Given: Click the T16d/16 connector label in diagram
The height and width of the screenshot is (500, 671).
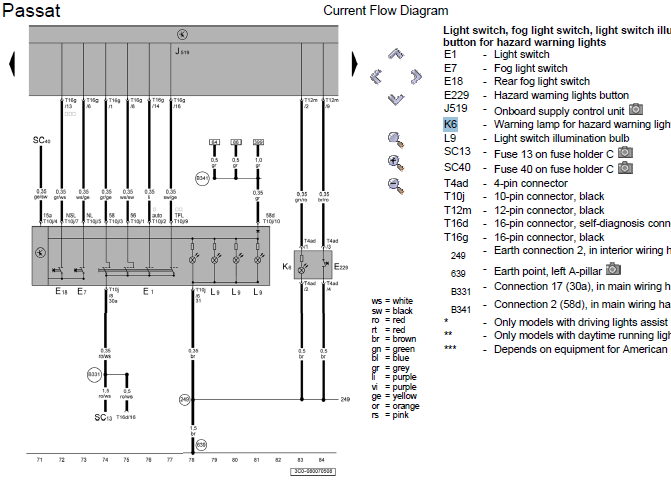Looking at the screenshot, I should [x=126, y=417].
